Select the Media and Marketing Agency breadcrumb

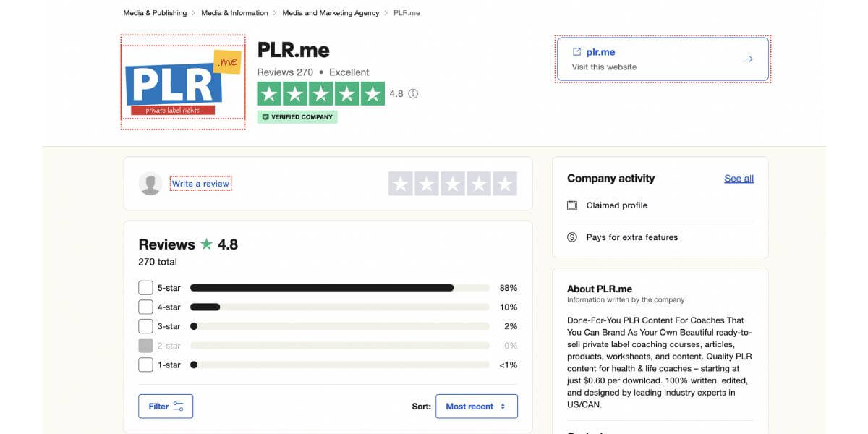pos(330,12)
